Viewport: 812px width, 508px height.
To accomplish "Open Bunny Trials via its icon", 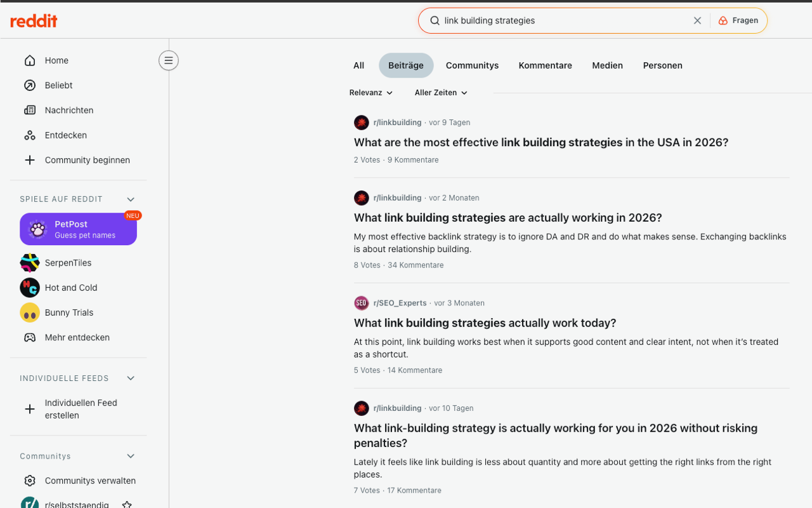I will click(x=29, y=312).
